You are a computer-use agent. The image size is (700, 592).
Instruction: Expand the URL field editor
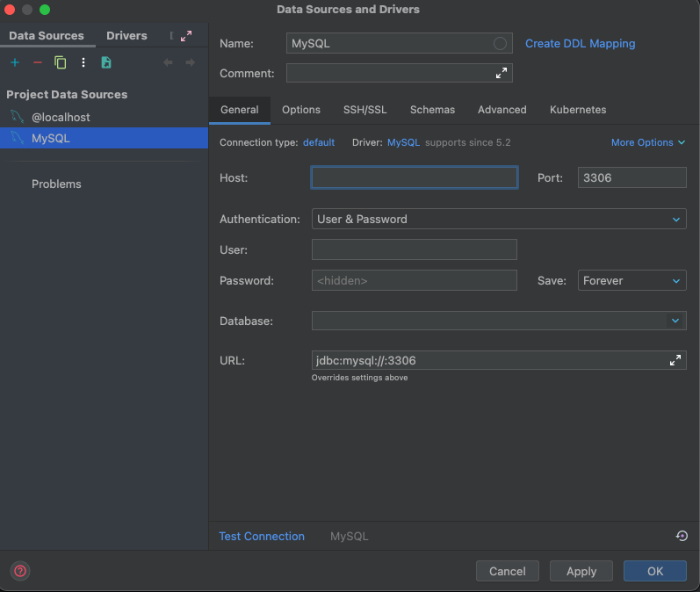pos(675,360)
